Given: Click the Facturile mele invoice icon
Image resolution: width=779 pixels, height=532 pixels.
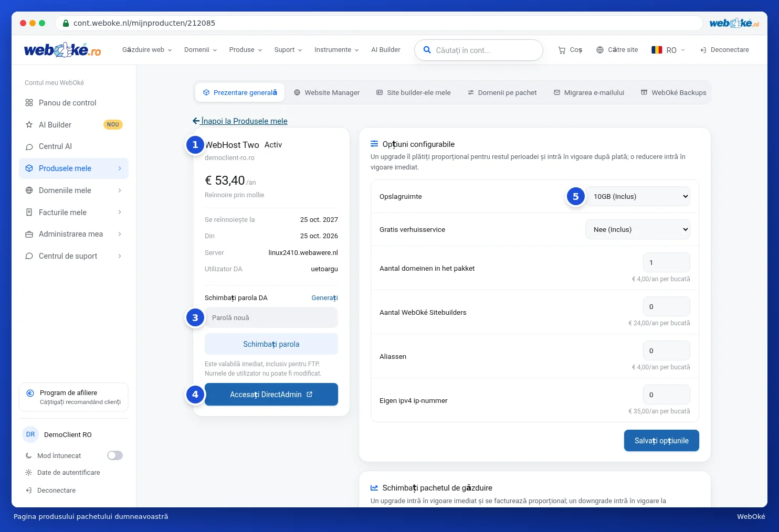Looking at the screenshot, I should click(x=29, y=212).
